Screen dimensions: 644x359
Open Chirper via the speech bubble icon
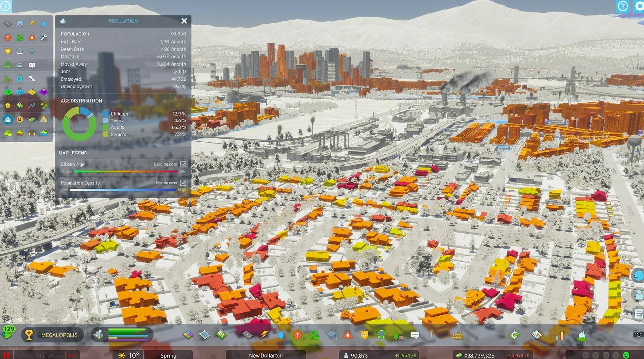414,335
